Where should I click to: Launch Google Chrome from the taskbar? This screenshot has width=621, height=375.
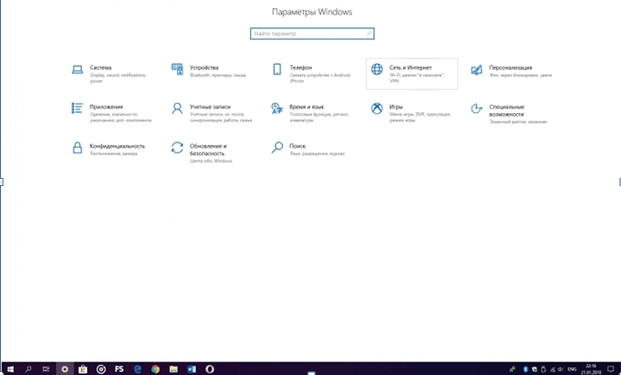(x=155, y=369)
